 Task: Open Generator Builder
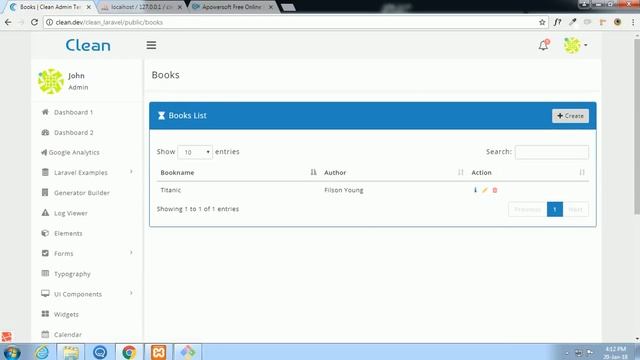point(82,193)
